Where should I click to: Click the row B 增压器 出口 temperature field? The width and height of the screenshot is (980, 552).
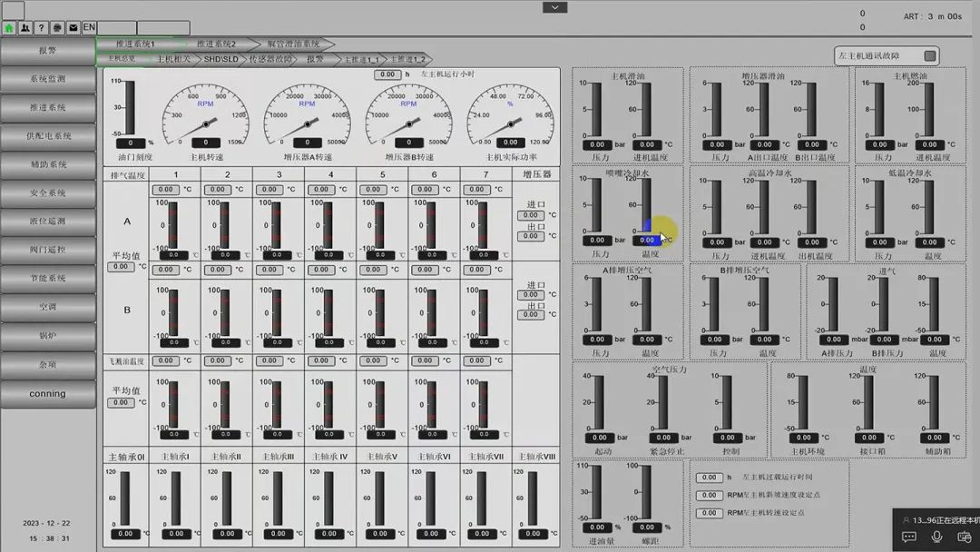click(x=530, y=315)
